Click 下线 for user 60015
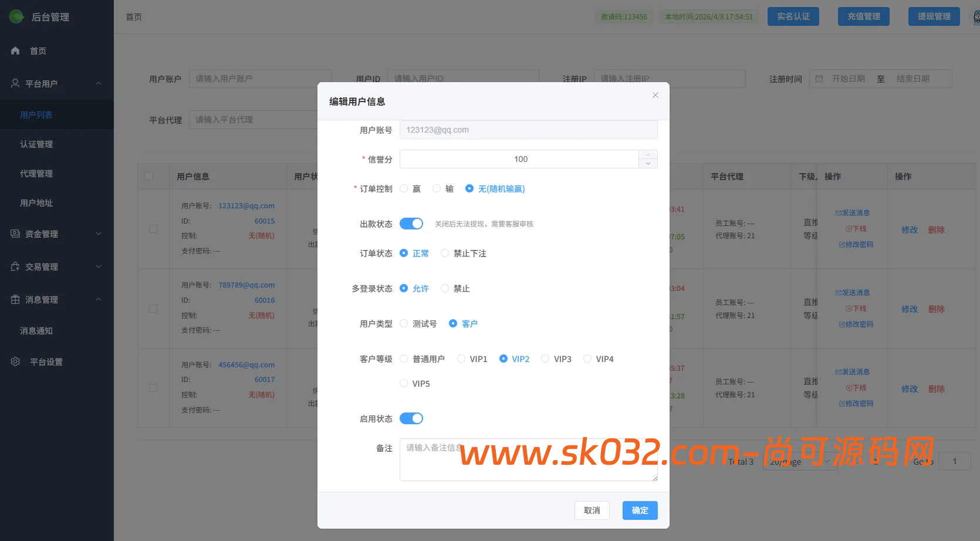 (x=856, y=228)
